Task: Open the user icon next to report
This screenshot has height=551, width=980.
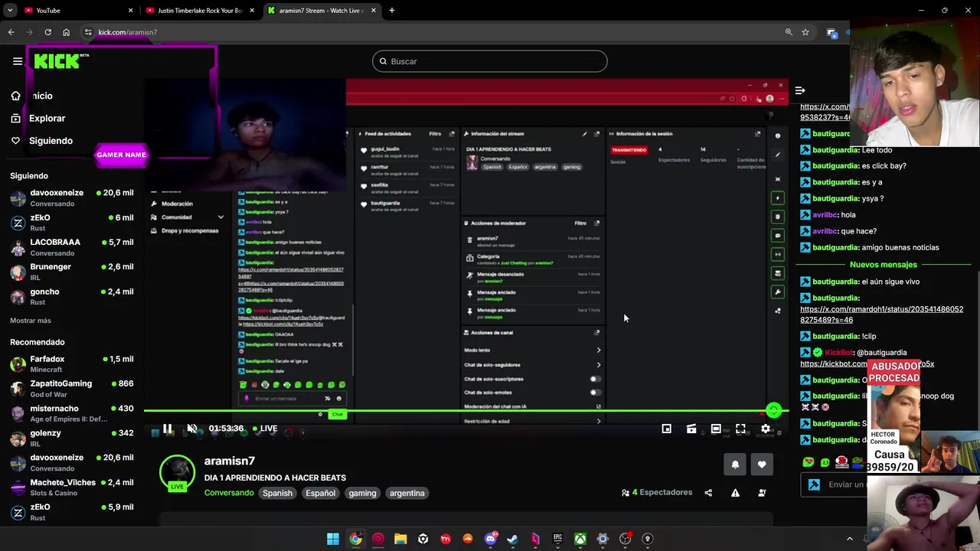Action: click(x=762, y=493)
